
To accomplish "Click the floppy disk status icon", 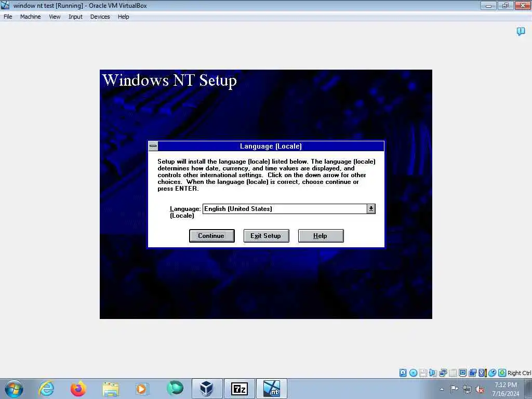I will click(x=423, y=373).
